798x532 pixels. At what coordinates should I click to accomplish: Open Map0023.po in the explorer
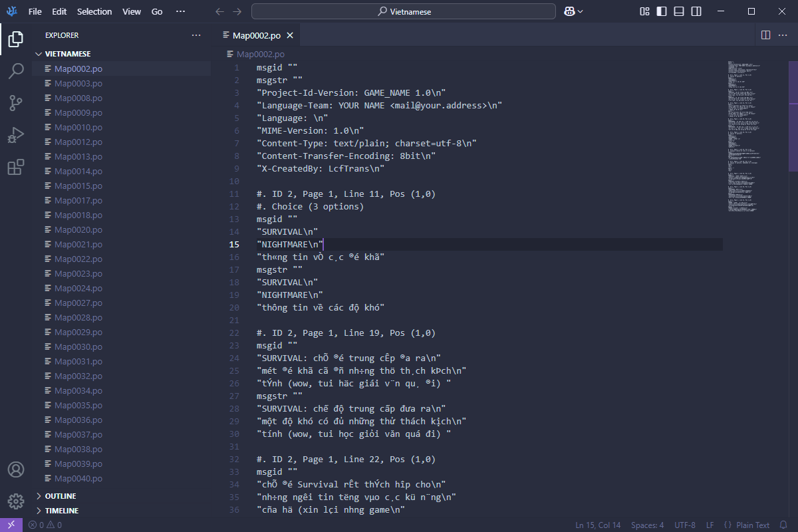78,273
